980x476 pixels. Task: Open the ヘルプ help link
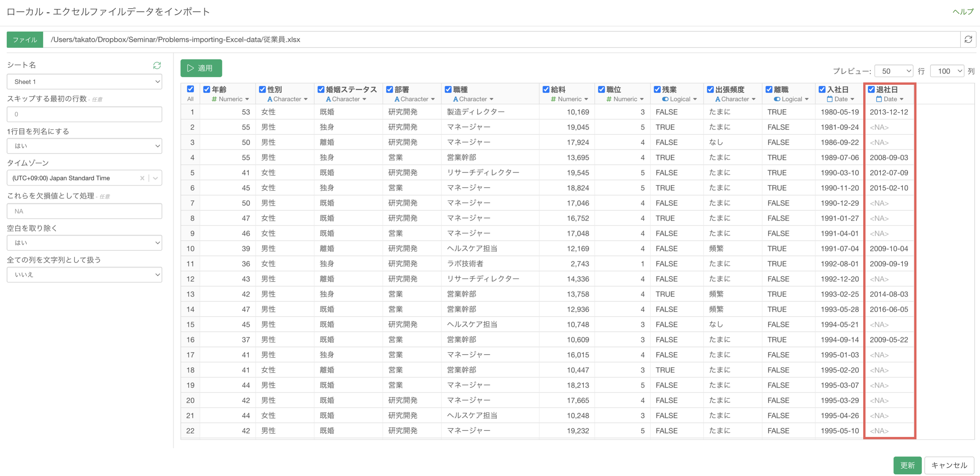coord(962,12)
